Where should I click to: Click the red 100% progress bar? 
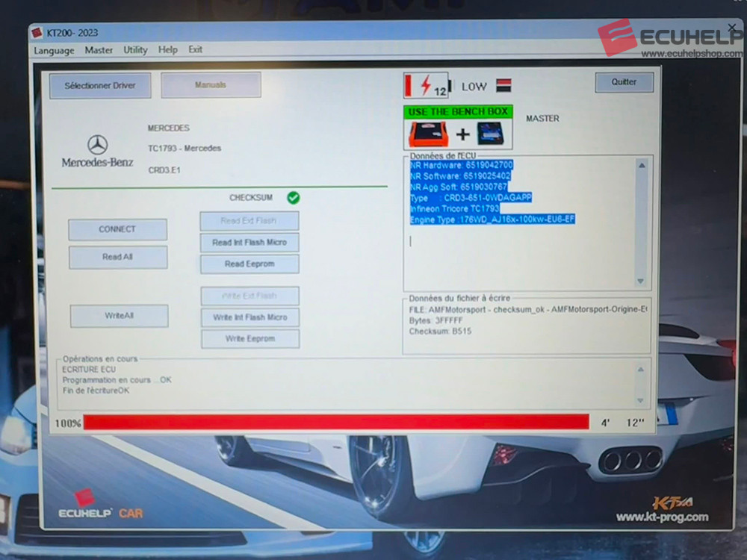336,422
